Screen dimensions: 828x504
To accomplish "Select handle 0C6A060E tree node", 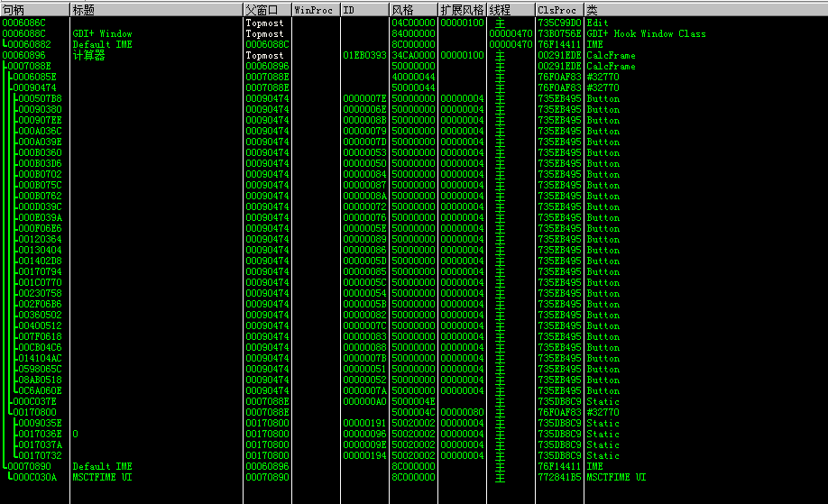I will pos(40,391).
